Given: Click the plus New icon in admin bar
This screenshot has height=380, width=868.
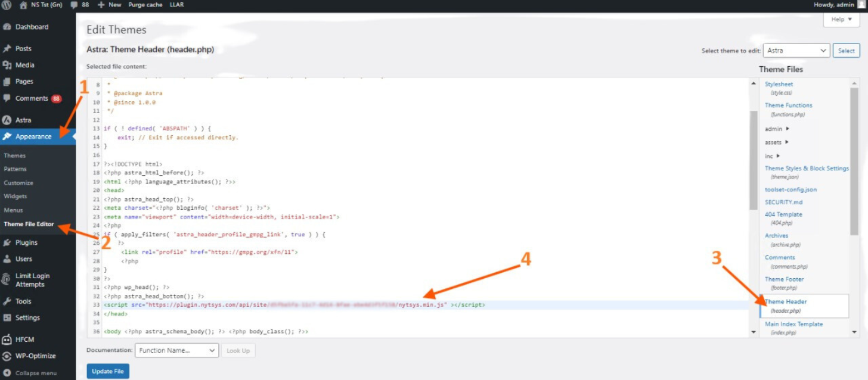Looking at the screenshot, I should click(101, 5).
